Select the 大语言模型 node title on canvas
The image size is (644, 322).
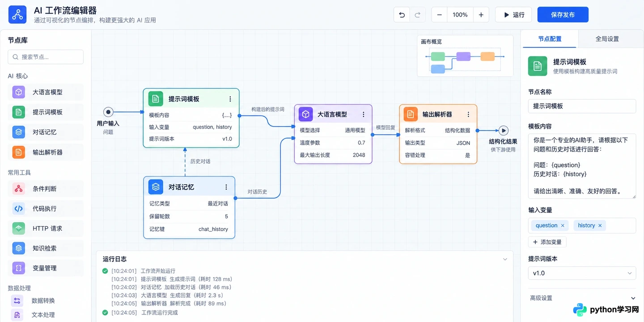[332, 114]
